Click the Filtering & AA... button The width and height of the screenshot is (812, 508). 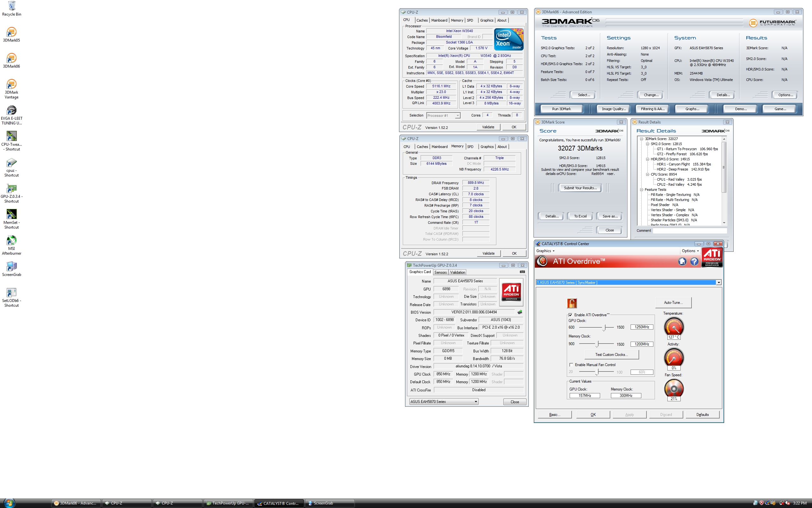click(x=652, y=109)
